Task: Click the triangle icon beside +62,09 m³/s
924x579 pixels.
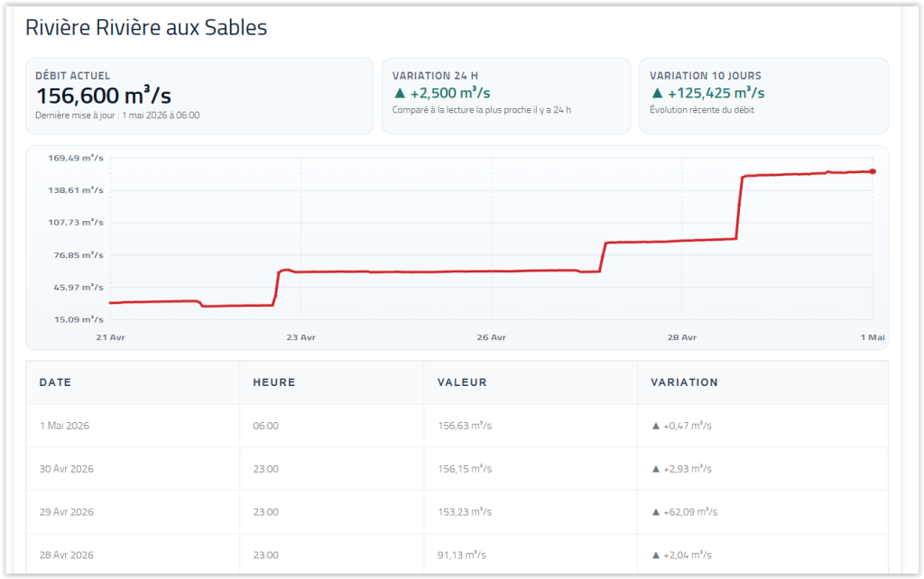Action: click(x=655, y=512)
